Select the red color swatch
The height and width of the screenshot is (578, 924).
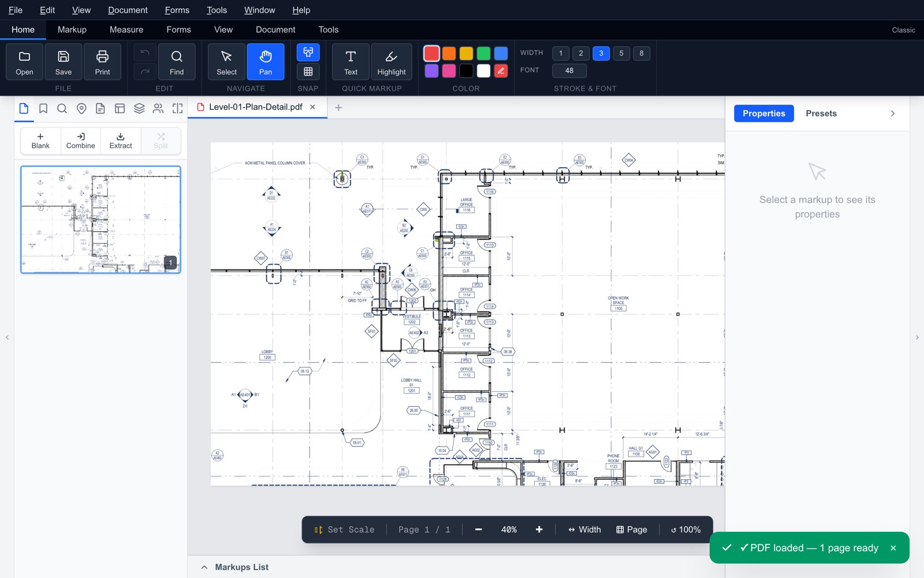[x=431, y=53]
